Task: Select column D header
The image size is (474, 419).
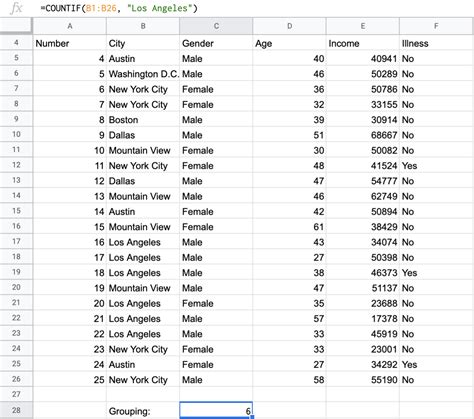Action: coord(289,26)
